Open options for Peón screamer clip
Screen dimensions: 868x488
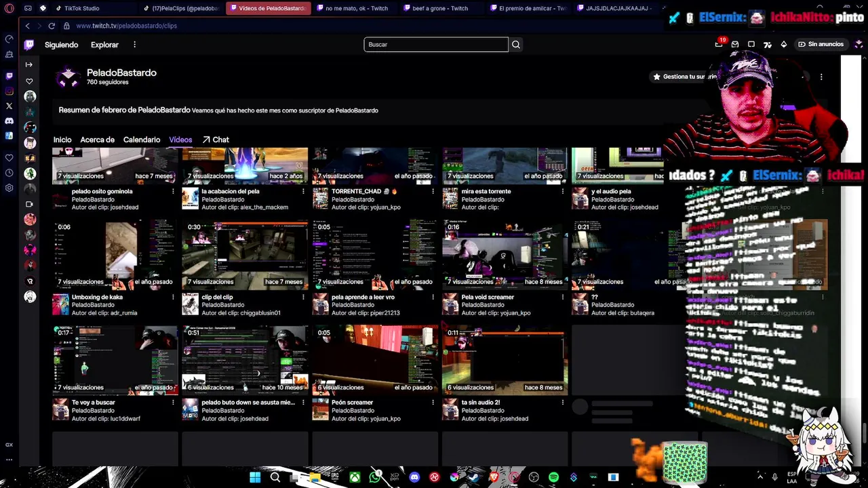[x=433, y=403]
